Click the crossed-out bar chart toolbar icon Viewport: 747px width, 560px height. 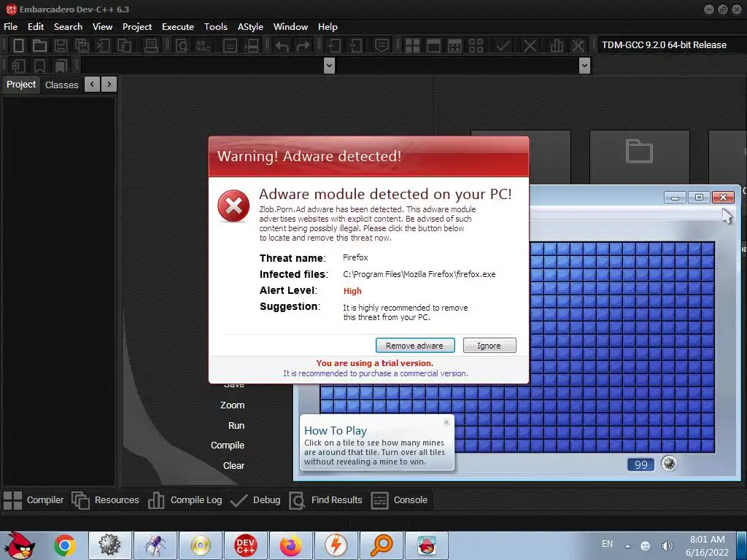(578, 45)
